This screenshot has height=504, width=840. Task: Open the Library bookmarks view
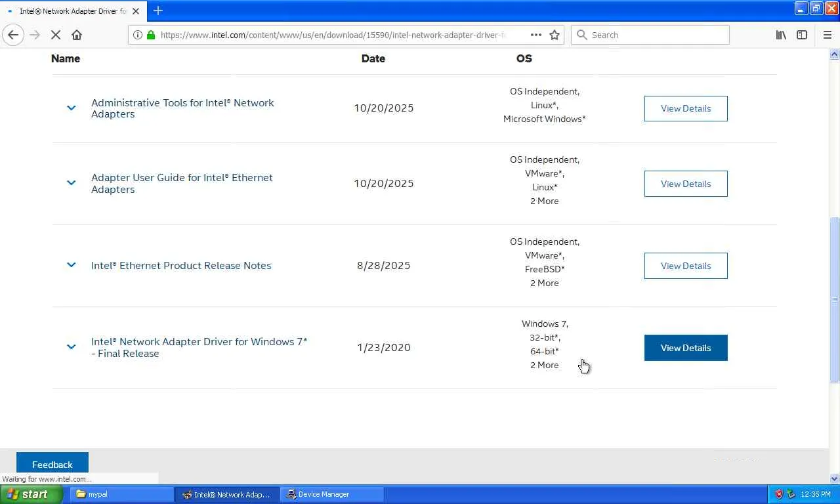click(781, 35)
